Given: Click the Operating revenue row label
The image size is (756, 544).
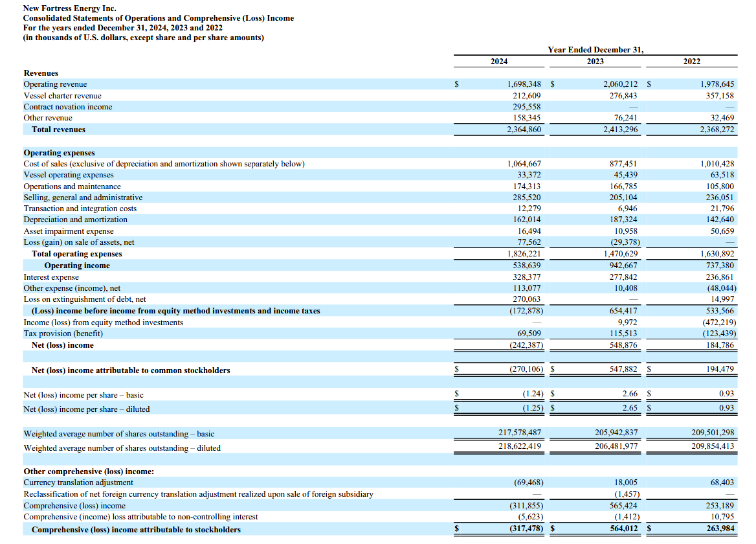Looking at the screenshot, I should tap(55, 84).
